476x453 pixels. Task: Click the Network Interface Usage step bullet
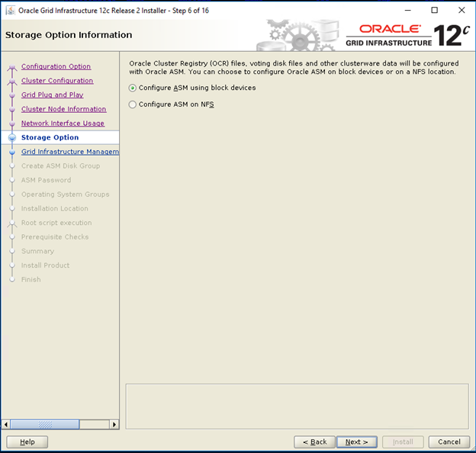tap(12, 124)
